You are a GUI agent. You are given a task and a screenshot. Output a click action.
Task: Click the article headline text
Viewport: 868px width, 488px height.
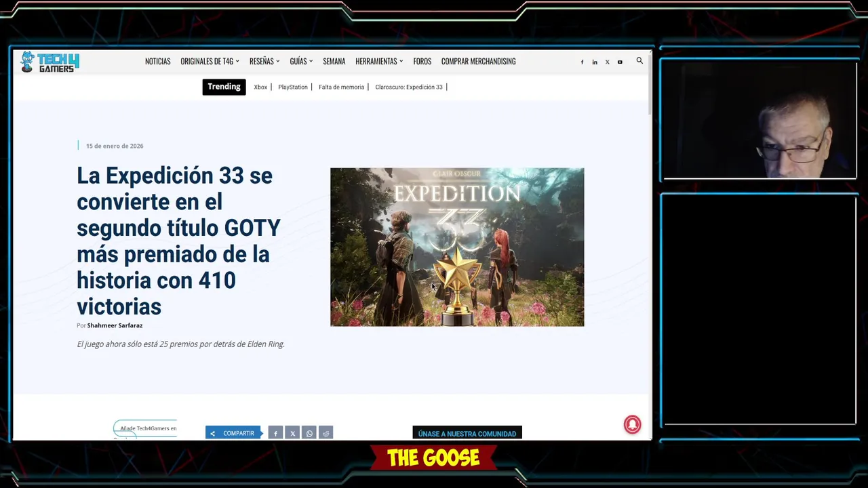pos(178,241)
